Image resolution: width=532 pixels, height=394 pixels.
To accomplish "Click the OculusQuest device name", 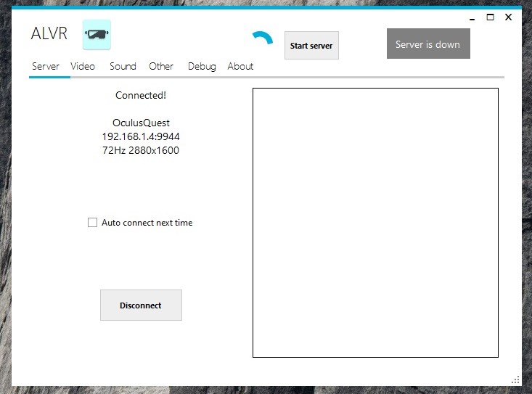I will (x=141, y=123).
